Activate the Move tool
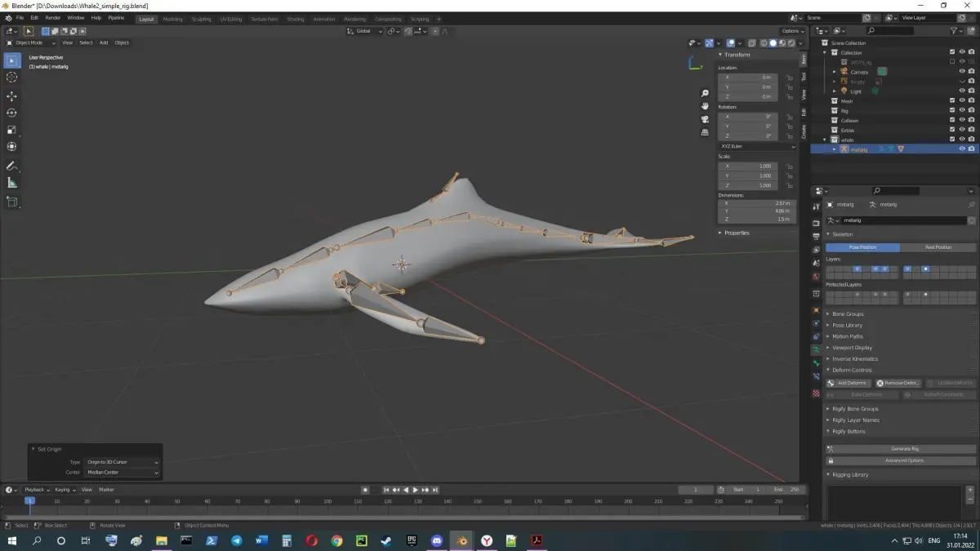980x551 pixels. click(x=11, y=96)
